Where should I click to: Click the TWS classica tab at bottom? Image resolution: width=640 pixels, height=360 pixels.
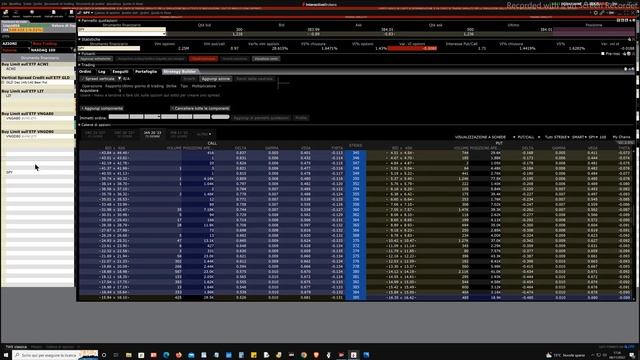point(16,347)
